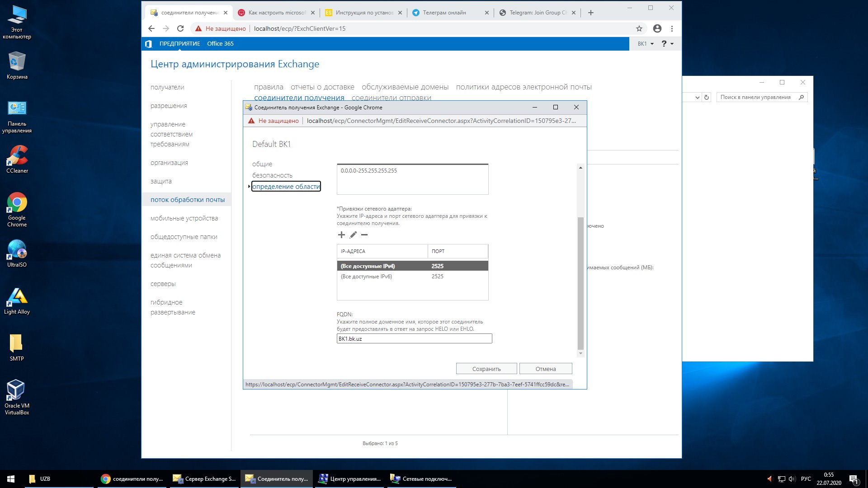868x488 pixels.
Task: Click the IP-АДРЕСА column header
Action: (382, 251)
